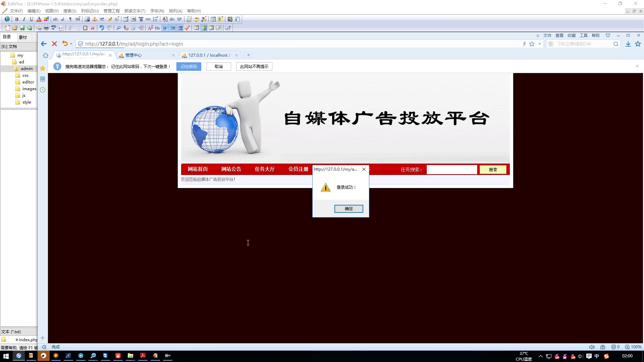Open dropdown arrow next to bookmark star

[x=540, y=44]
